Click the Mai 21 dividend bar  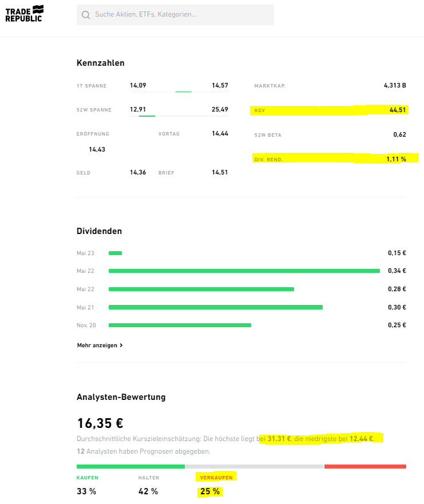215,307
